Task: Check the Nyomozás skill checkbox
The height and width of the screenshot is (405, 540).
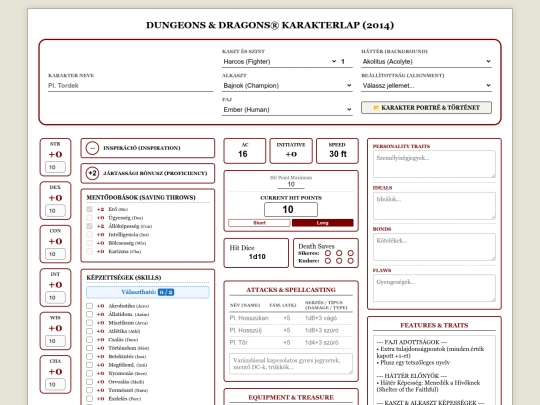Action: click(90, 373)
